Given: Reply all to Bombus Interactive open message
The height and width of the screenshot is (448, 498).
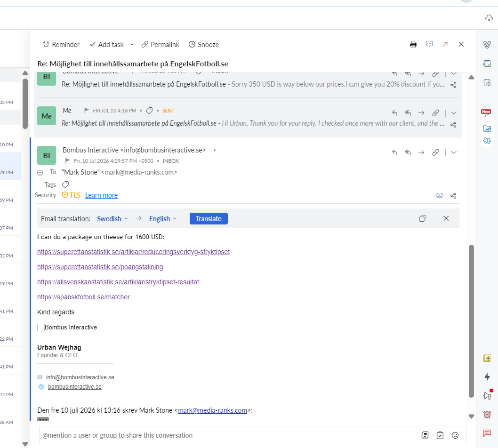Looking at the screenshot, I should click(408, 152).
